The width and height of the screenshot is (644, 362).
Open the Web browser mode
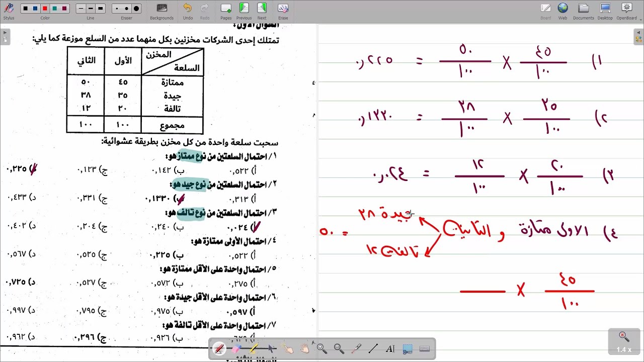[x=562, y=11]
